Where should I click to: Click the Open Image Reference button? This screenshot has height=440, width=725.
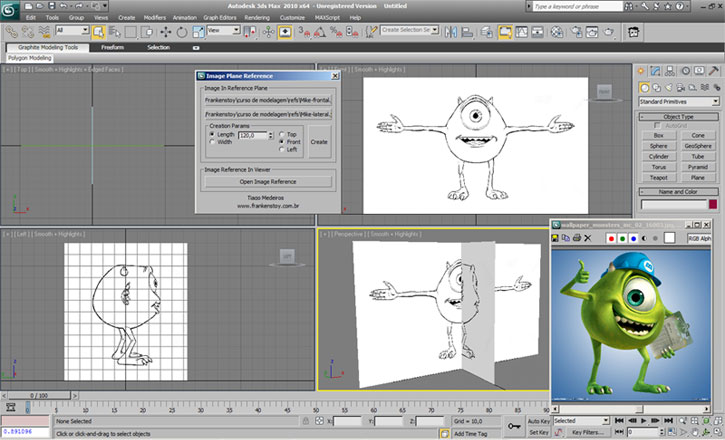[x=268, y=182]
